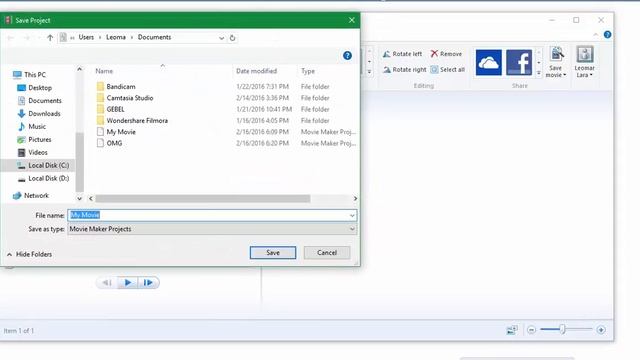Click the navigation pane scroll down arrow
Screen dimensions: 640x360
tap(80, 198)
